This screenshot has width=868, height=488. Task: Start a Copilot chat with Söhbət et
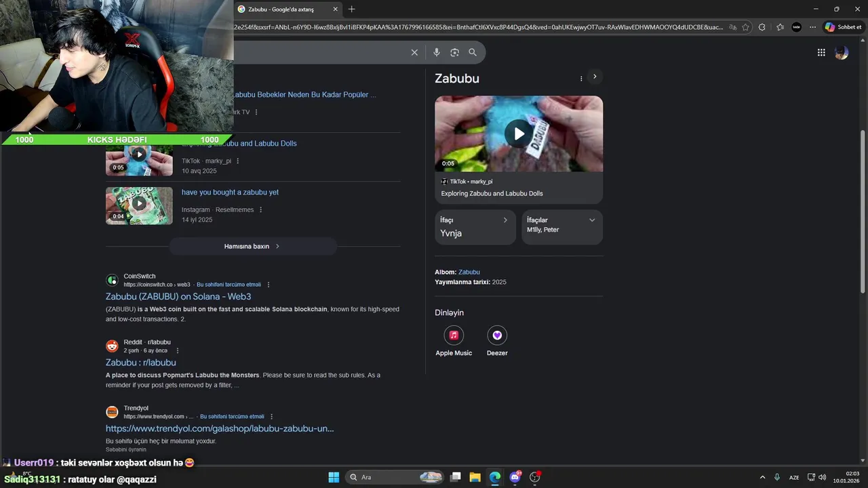point(843,27)
